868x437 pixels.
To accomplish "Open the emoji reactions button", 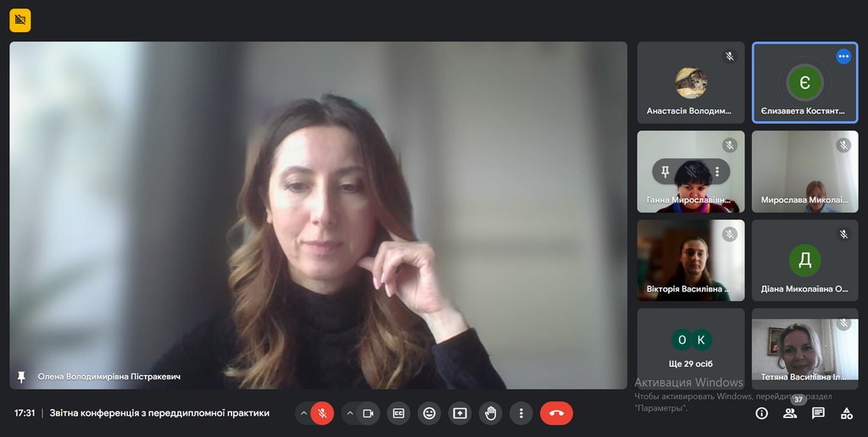I will [x=429, y=413].
